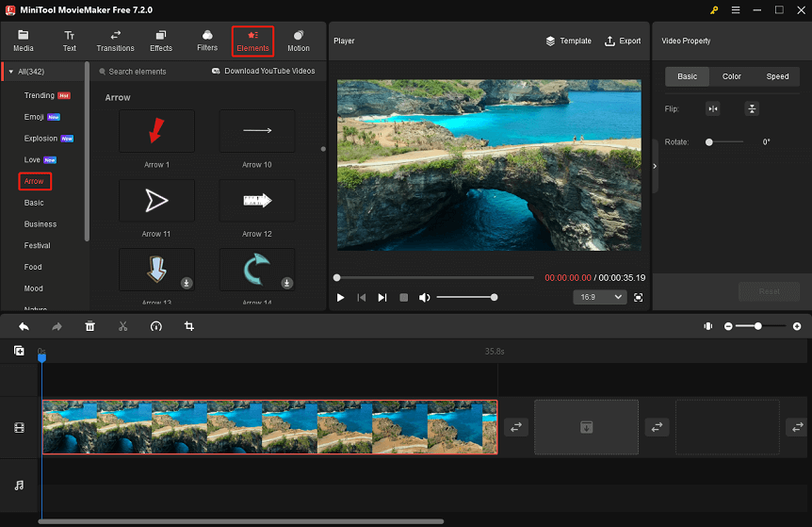Screen dimensions: 812x527
Task: Toggle full screen preview
Action: point(639,298)
